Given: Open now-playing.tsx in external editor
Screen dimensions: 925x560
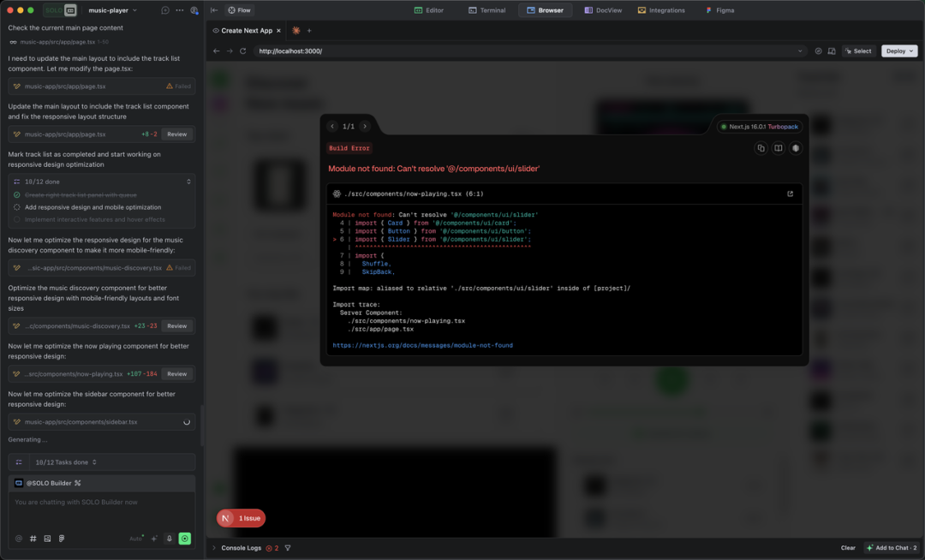Looking at the screenshot, I should tap(790, 194).
